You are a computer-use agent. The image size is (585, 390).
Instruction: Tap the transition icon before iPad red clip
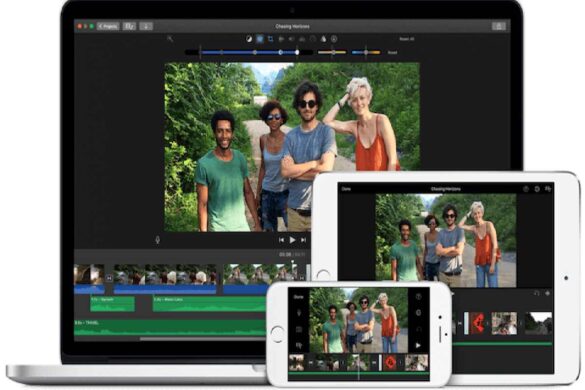pos(460,323)
